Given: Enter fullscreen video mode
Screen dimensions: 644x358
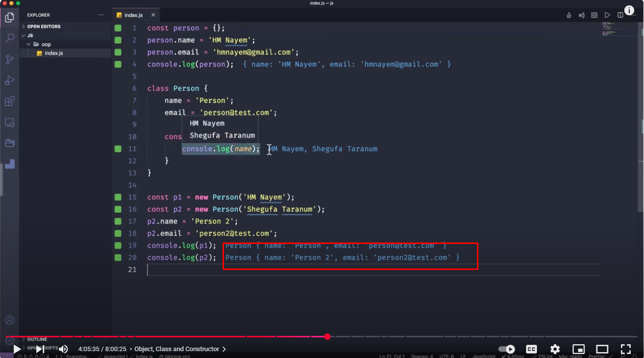Looking at the screenshot, I should 625,349.
